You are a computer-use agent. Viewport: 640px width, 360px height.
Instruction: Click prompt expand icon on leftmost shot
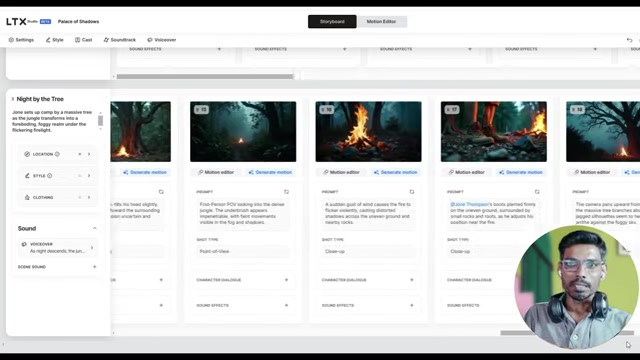[161, 192]
